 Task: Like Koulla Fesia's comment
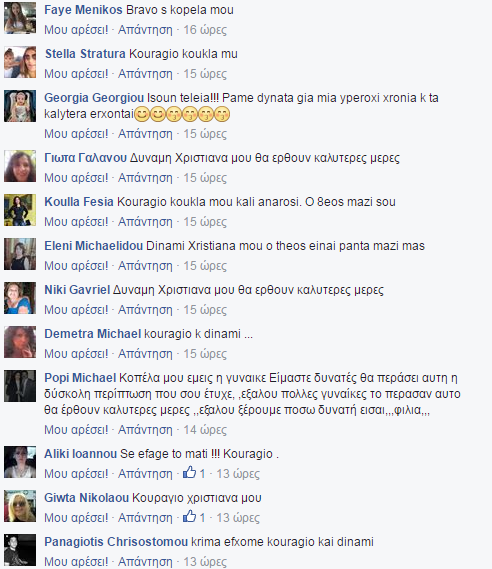76,222
